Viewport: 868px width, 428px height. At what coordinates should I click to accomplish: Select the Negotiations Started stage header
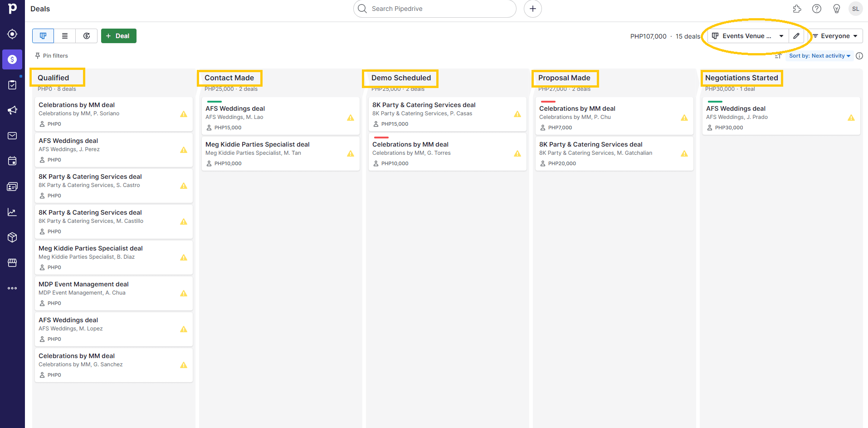[741, 78]
